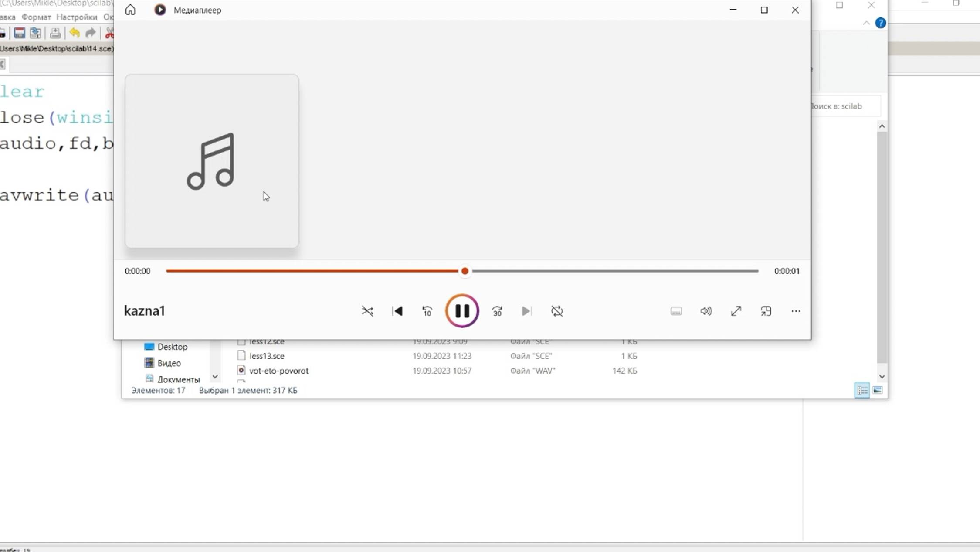Open the Формат menu
The image size is (980, 552).
[x=36, y=17]
